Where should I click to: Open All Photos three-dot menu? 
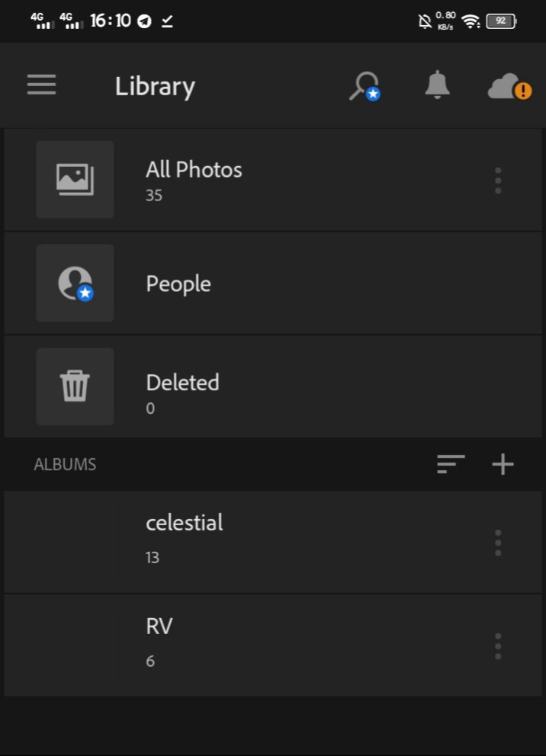point(498,181)
